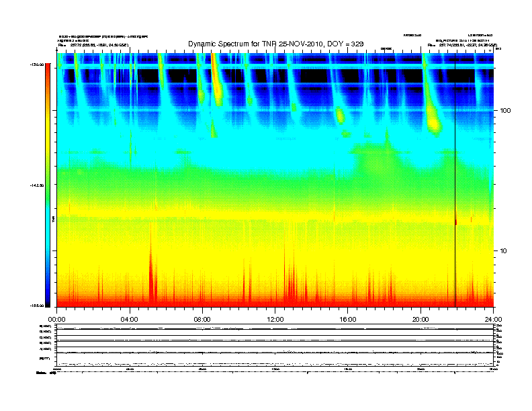Click the -130.00 color scale label
Image resolution: width=532 pixels, height=411 pixels.
[x=37, y=64]
